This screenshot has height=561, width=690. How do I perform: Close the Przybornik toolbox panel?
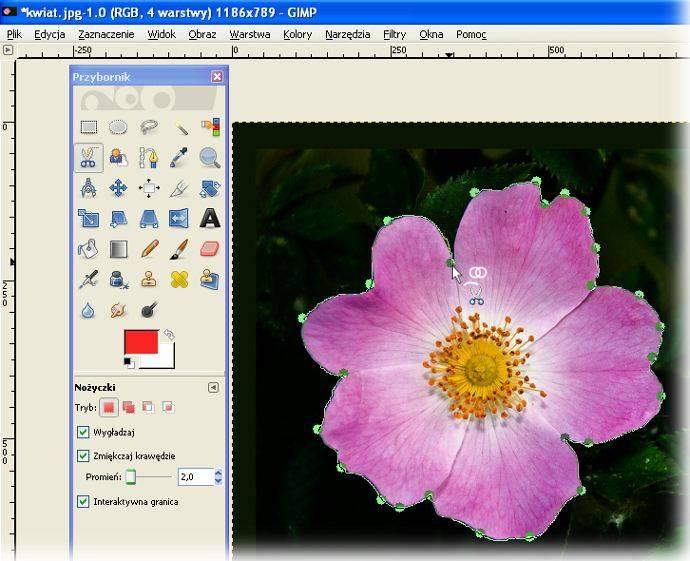[217, 77]
